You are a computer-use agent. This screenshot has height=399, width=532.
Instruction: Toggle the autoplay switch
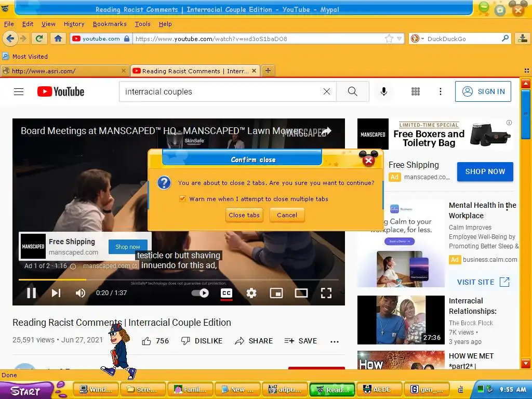click(200, 293)
